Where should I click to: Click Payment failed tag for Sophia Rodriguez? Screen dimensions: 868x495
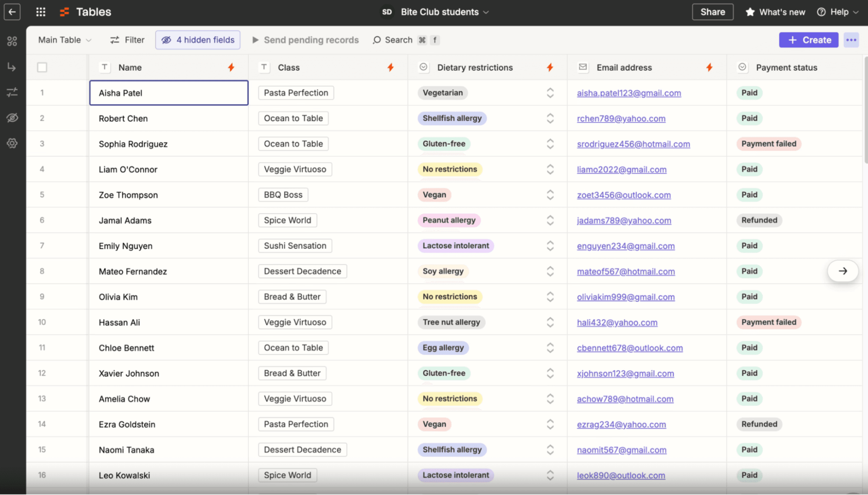[x=769, y=144]
